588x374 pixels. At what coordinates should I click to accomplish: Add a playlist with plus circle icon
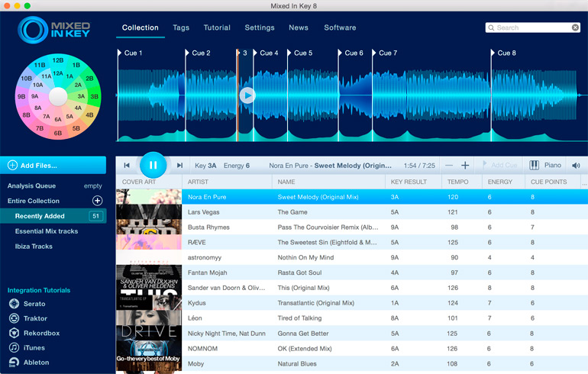[x=98, y=201]
